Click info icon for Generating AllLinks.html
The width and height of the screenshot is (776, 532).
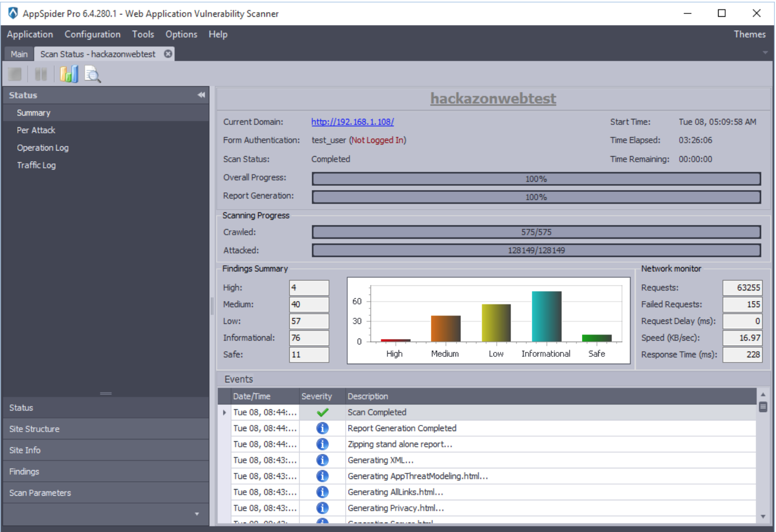point(322,492)
